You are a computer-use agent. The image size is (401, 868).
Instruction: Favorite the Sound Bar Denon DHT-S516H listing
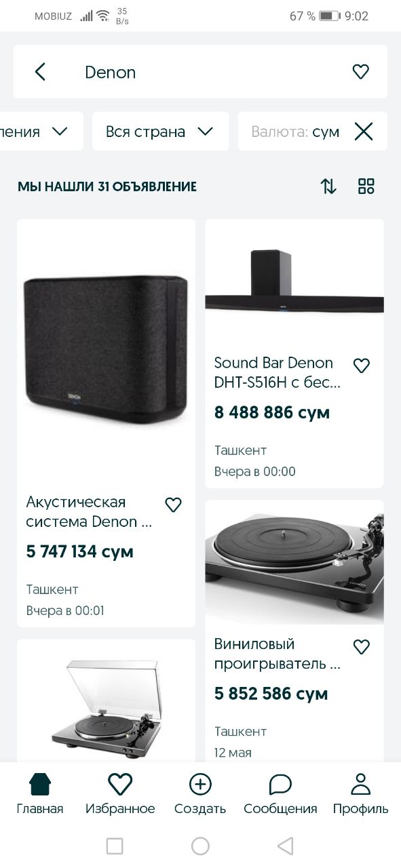pyautogui.click(x=362, y=366)
